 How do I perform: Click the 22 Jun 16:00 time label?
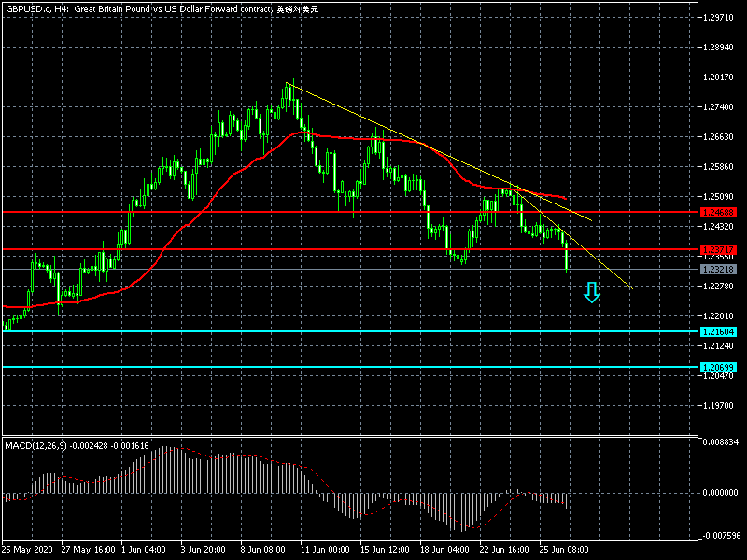[504, 550]
